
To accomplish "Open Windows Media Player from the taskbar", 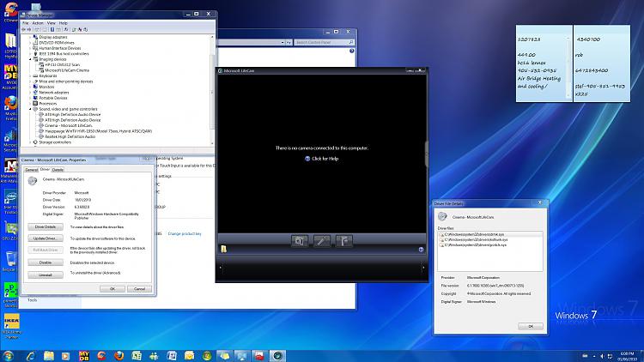I will pyautogui.click(x=66, y=356).
